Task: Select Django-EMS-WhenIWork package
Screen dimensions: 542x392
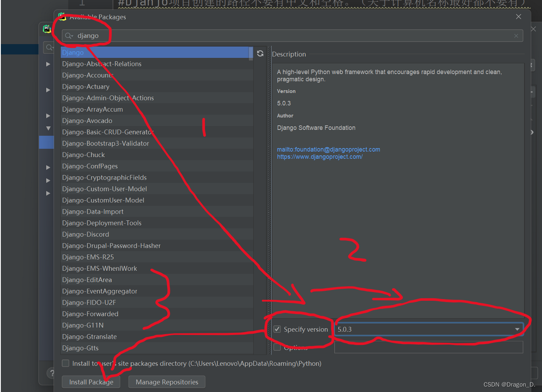Action: (157, 269)
